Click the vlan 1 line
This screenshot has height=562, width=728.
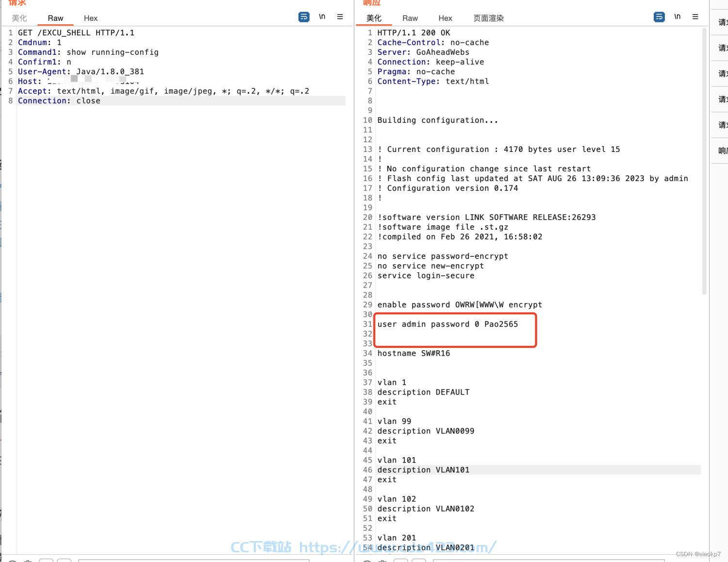click(392, 382)
